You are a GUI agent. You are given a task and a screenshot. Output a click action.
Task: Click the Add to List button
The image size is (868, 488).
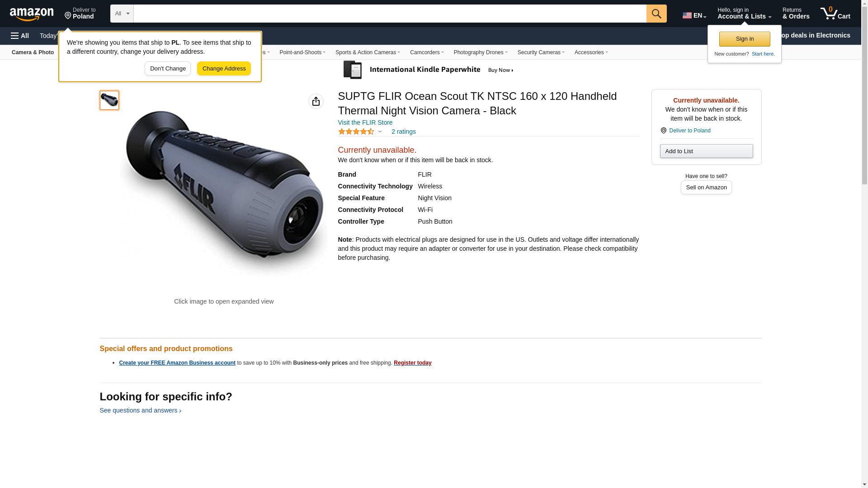(x=706, y=151)
